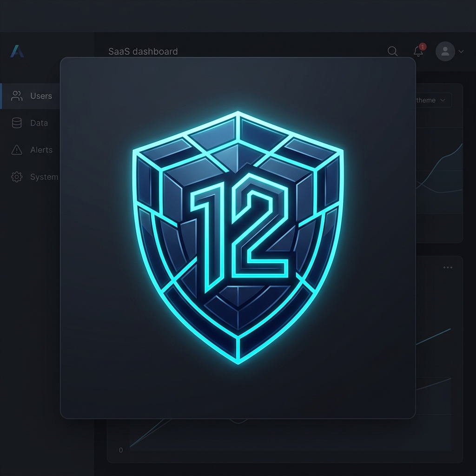Viewport: 476px width, 476px height.
Task: Click the Alerts warning triangle icon
Action: (x=17, y=150)
